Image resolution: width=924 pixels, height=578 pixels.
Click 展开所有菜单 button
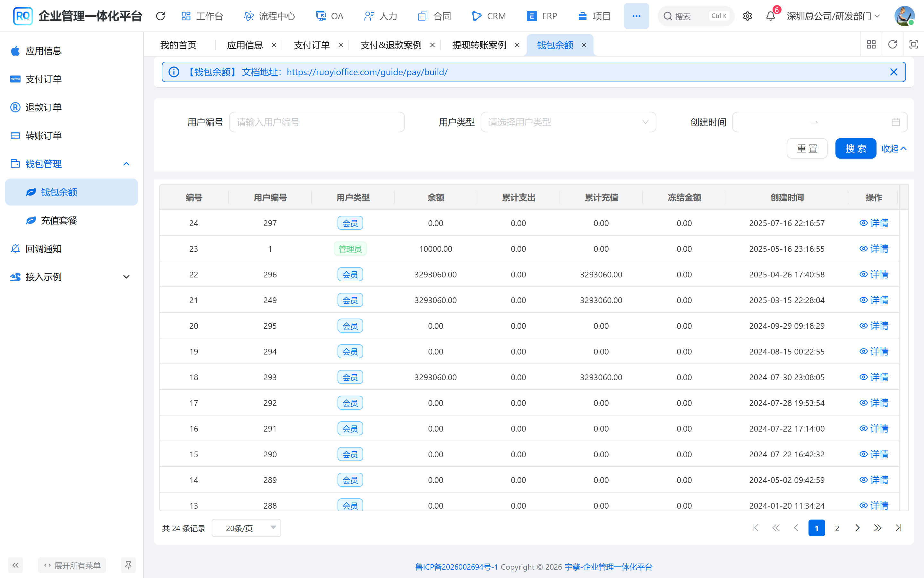72,565
